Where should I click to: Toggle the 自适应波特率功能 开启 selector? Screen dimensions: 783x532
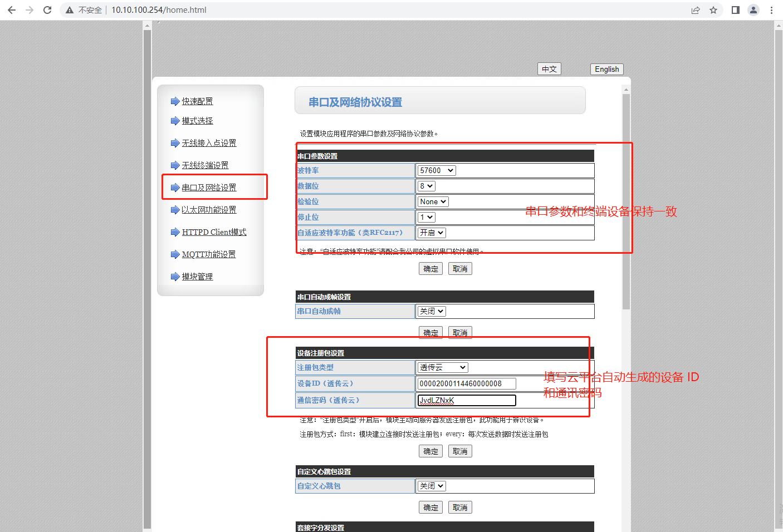[x=432, y=233]
